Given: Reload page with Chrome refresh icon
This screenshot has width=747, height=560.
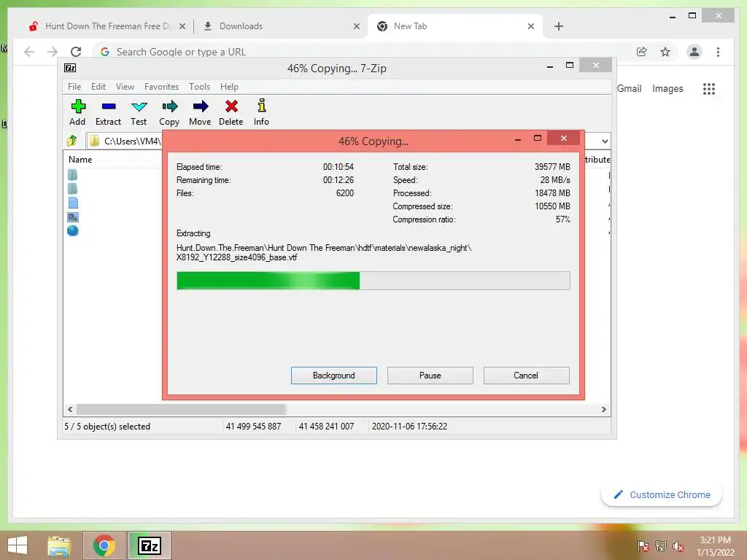Looking at the screenshot, I should tap(76, 52).
